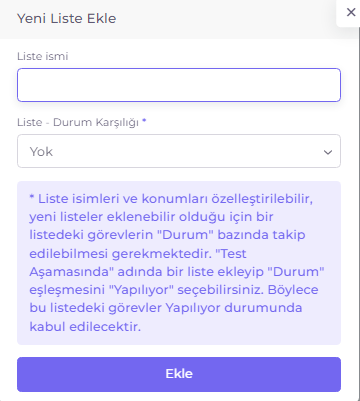
Task: Select the Yok value in the combo box
Action: tap(41, 152)
